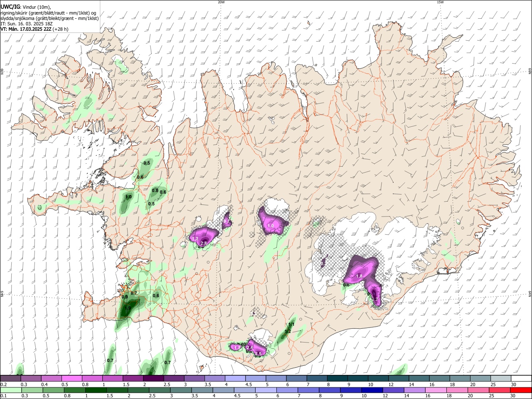Click the dark green swatch labeled 1 in the bottom row
This screenshot has width=532, height=399.
[x=96, y=390]
